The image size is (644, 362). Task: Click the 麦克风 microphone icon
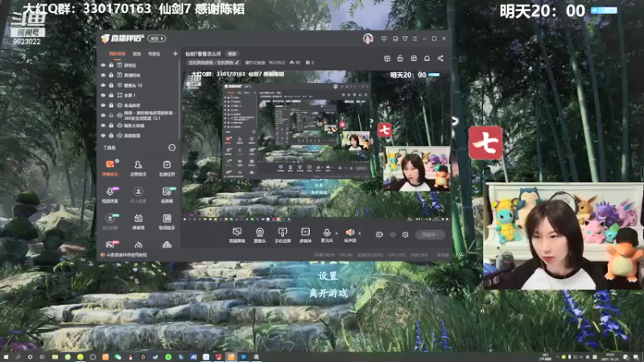tap(327, 232)
